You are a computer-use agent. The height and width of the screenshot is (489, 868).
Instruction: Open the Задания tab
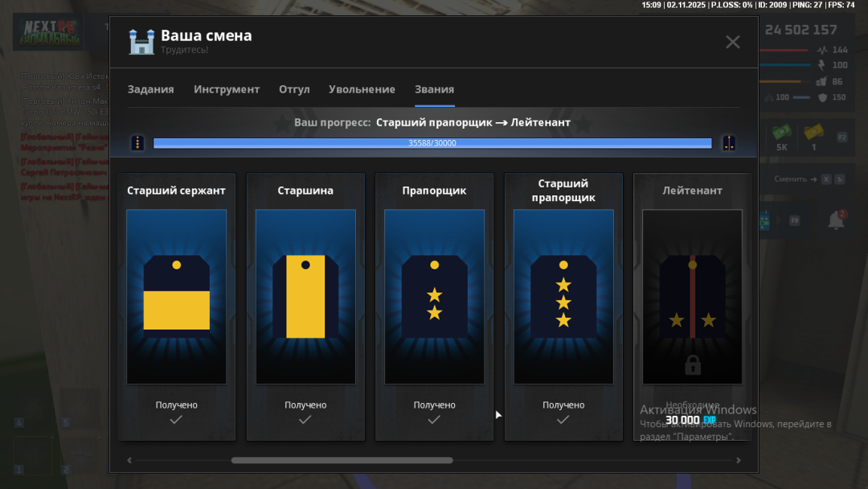pyautogui.click(x=150, y=89)
